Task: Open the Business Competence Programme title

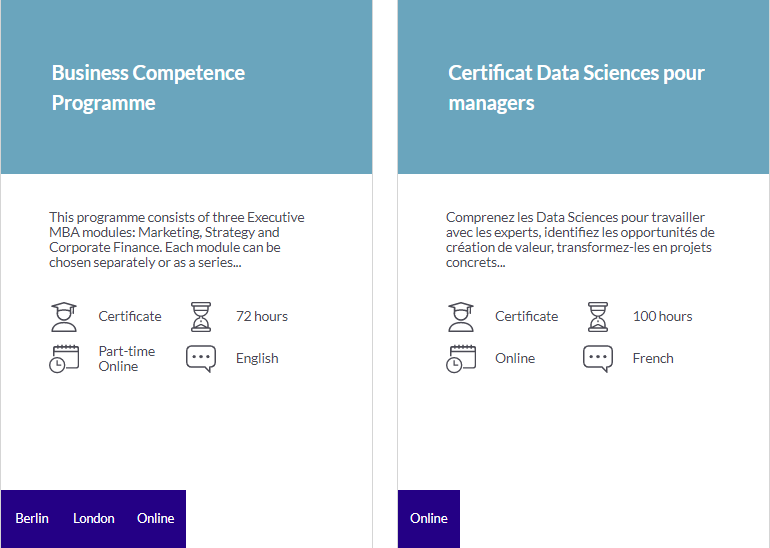Action: [148, 88]
